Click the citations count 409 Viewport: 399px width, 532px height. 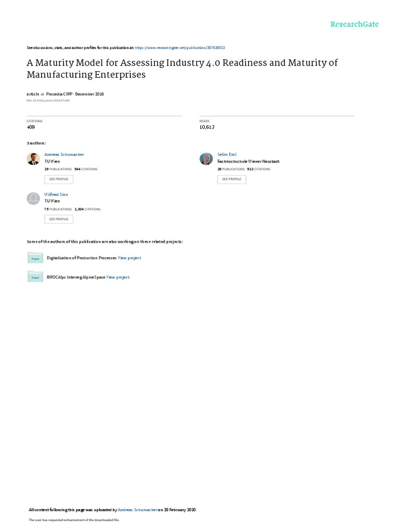[31, 127]
